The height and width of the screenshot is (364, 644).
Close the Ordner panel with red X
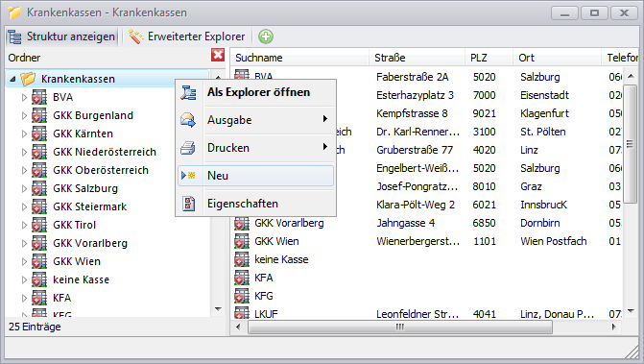[218, 55]
